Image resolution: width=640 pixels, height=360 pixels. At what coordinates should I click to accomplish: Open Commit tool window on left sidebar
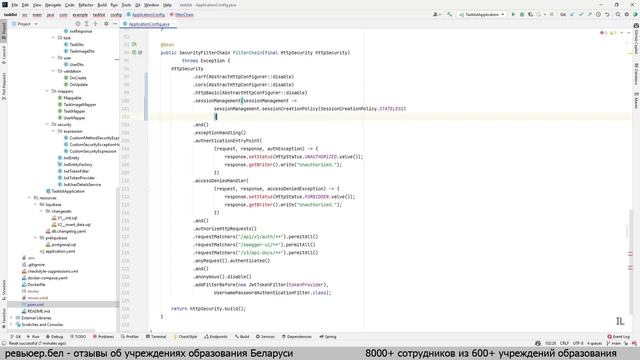4,55
